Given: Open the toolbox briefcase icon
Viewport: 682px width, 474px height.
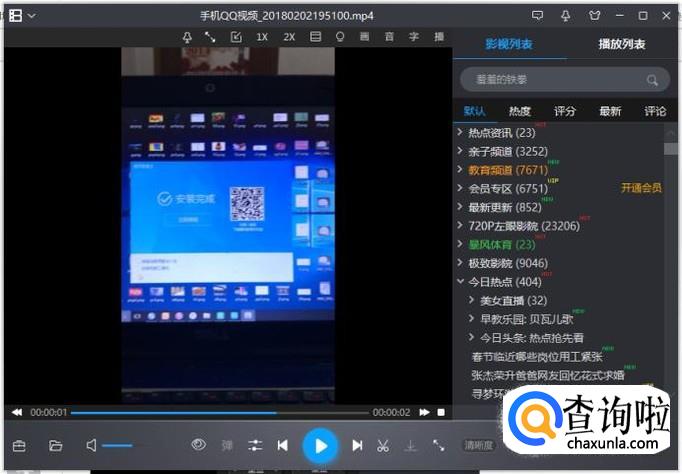Looking at the screenshot, I should tap(19, 446).
